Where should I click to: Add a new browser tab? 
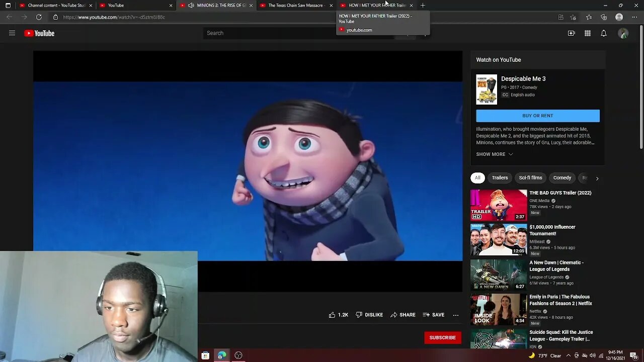423,5
